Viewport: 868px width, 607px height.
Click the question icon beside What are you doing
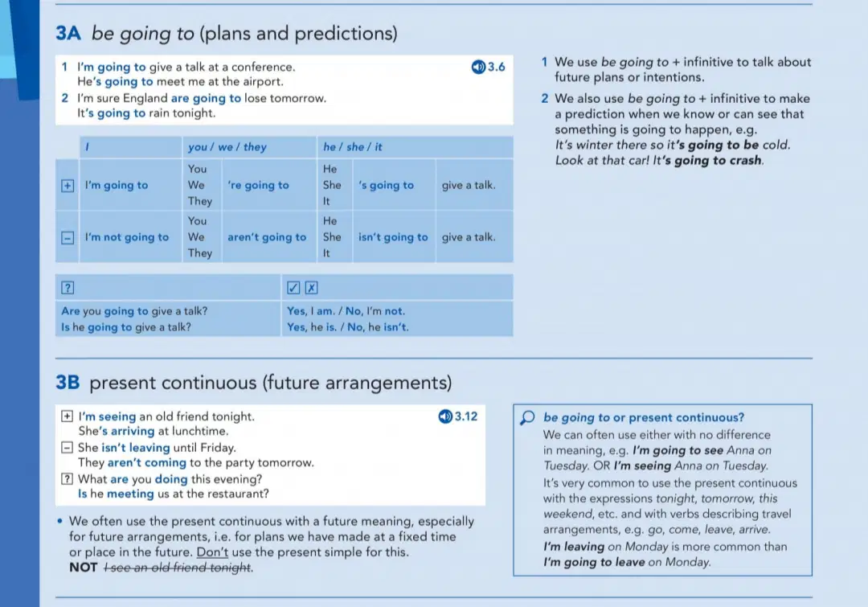coord(67,478)
